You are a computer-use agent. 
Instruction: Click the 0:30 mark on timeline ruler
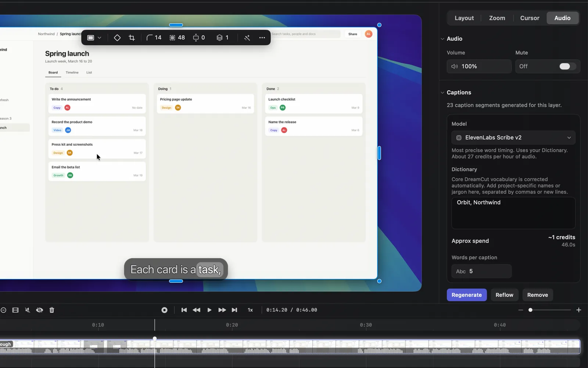tap(366, 325)
